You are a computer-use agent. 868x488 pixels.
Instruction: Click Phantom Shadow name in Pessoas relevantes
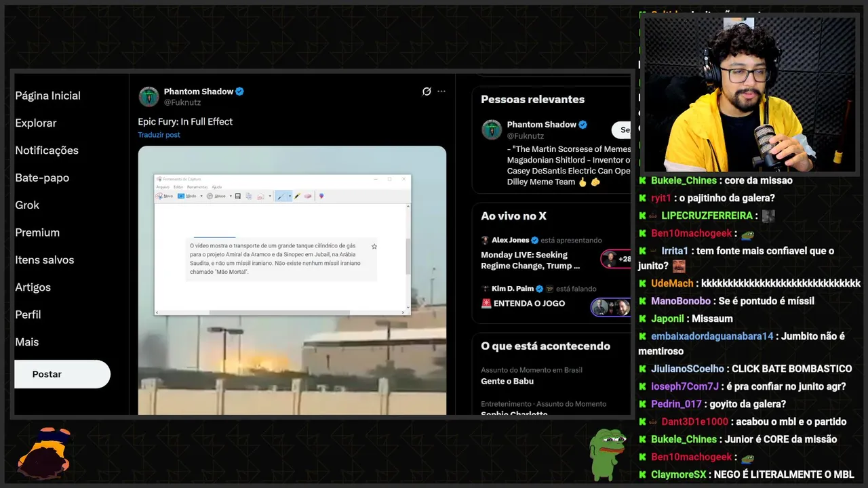[x=541, y=125]
